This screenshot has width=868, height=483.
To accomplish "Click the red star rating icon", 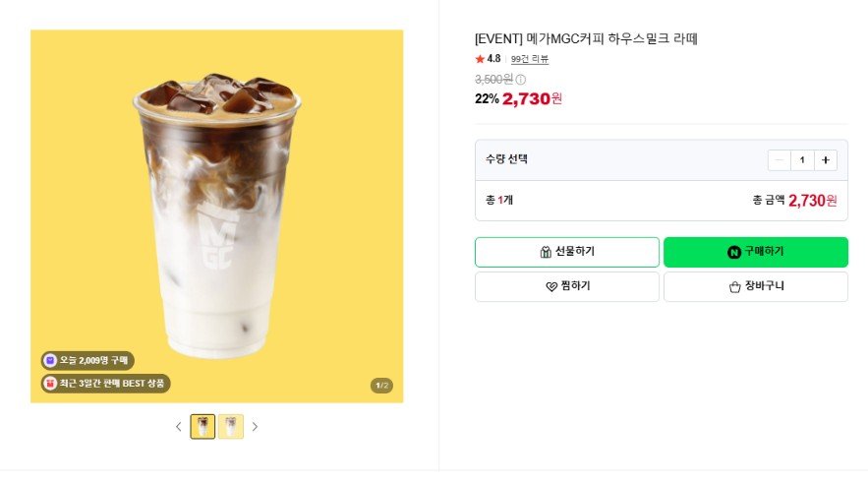I will pyautogui.click(x=480, y=59).
